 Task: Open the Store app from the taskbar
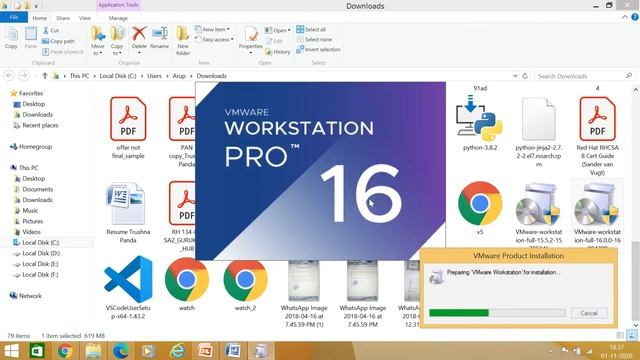coord(37,351)
